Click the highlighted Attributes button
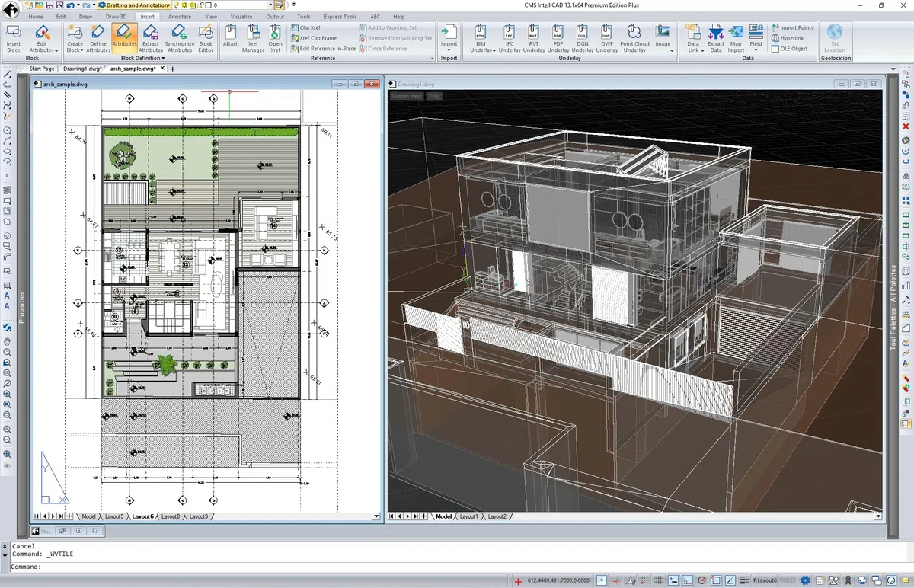914x588 pixels. tap(124, 37)
